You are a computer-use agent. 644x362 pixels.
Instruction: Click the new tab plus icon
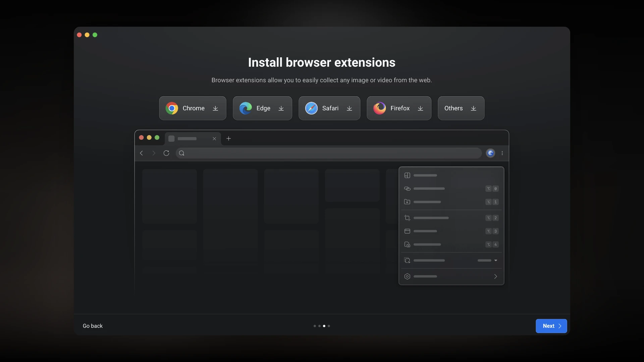point(229,138)
